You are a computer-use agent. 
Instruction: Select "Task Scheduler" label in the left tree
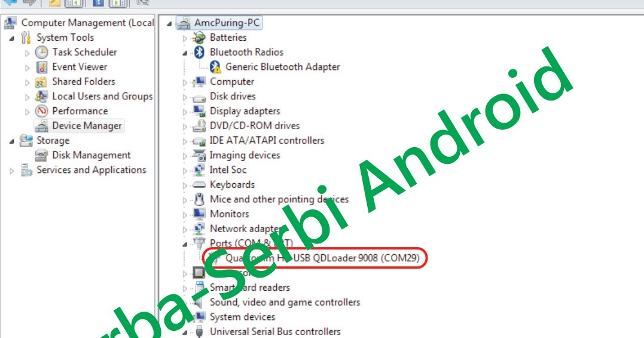click(84, 52)
